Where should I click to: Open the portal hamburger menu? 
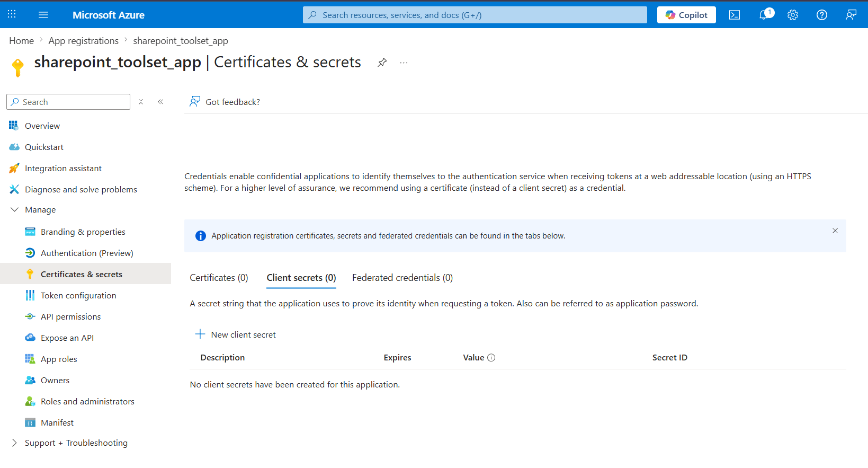[x=43, y=15]
